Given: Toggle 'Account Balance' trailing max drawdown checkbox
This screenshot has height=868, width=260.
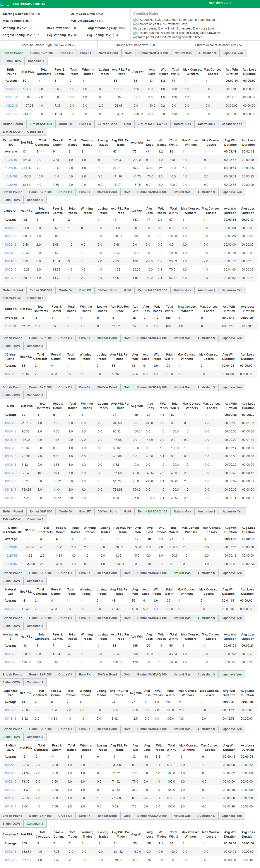Looking at the screenshot, I should click(135, 33).
